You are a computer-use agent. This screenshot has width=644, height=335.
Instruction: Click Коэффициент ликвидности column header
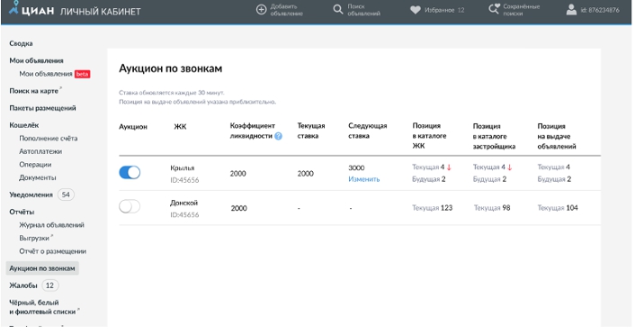253,131
